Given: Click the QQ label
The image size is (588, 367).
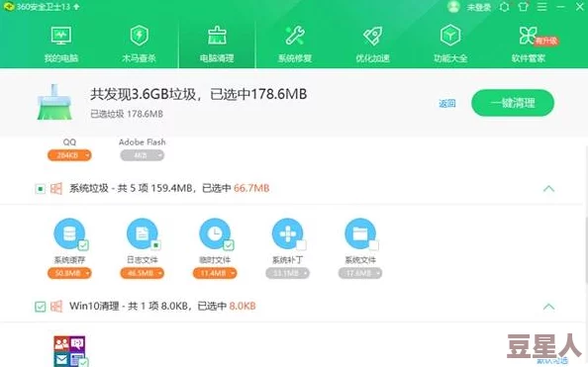Looking at the screenshot, I should click(x=69, y=142).
